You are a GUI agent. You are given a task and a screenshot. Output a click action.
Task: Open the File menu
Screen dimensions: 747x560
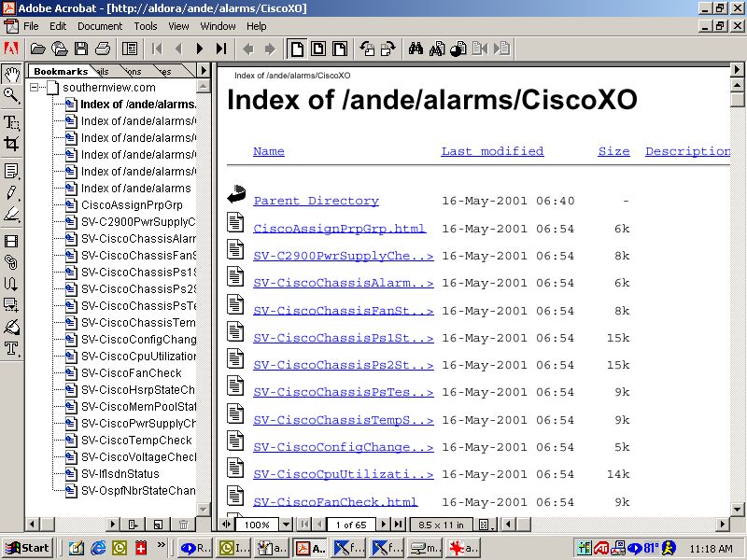(x=31, y=26)
